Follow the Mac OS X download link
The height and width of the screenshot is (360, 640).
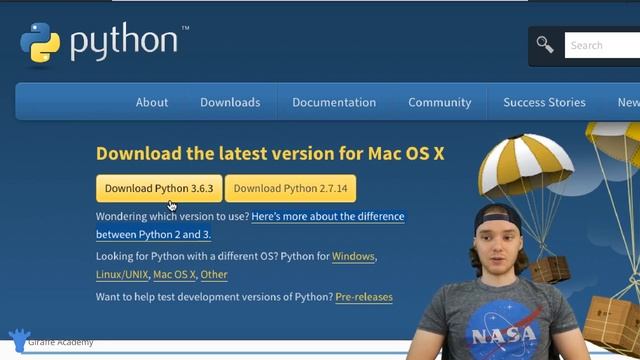[x=174, y=275]
